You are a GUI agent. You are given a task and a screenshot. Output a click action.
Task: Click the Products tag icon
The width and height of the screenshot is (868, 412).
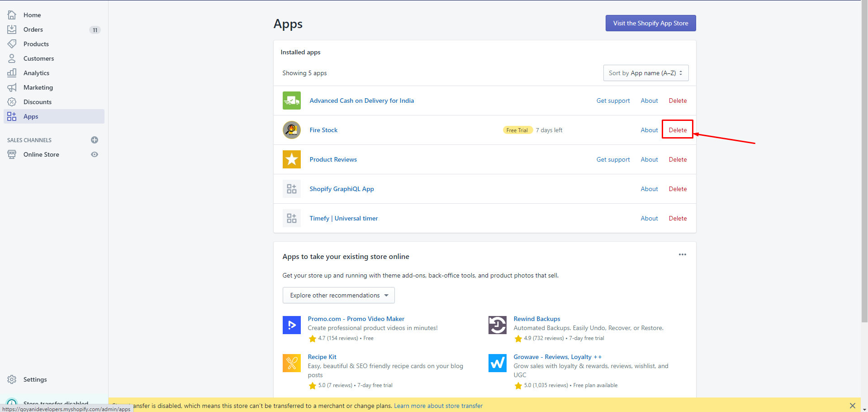click(12, 44)
